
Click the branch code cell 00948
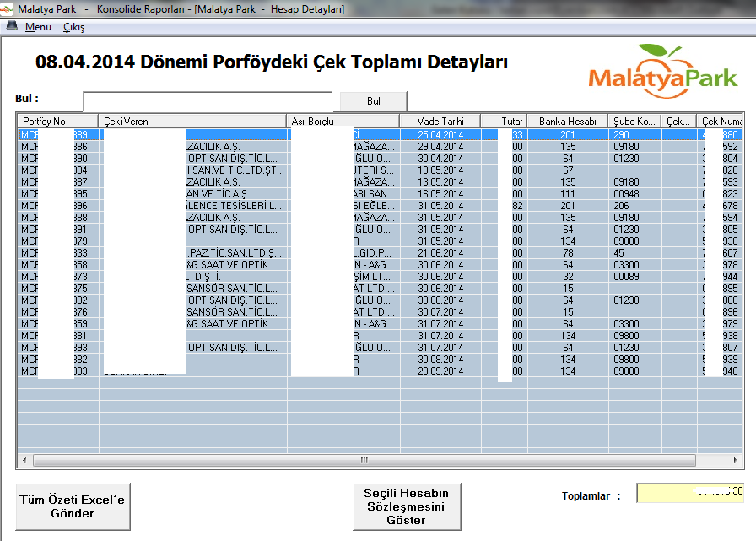click(x=626, y=194)
